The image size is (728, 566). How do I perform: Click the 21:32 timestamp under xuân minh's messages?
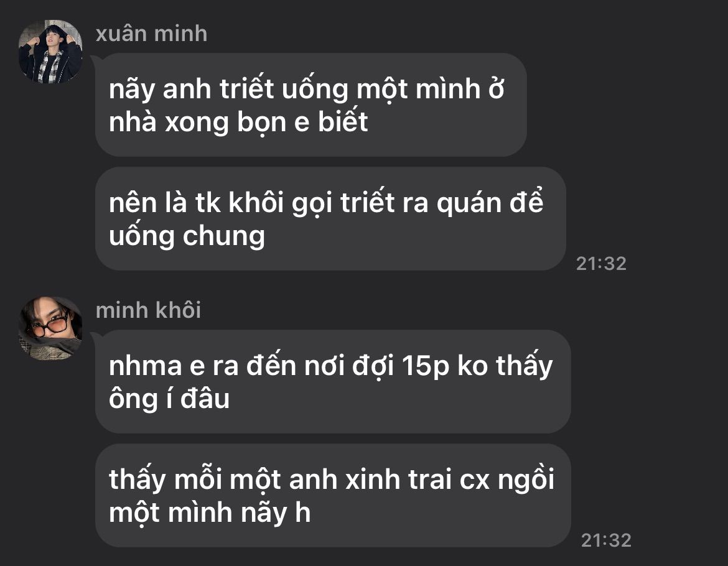coord(601,264)
